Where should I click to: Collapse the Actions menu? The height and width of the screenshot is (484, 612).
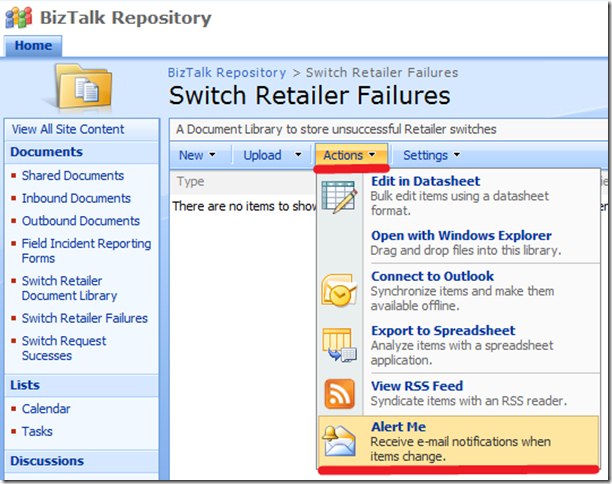[x=349, y=155]
